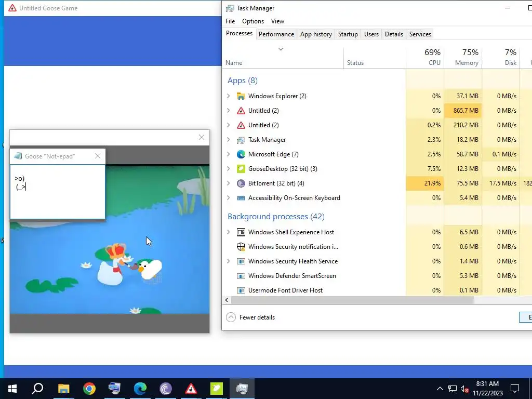The height and width of the screenshot is (399, 532).
Task: Switch to the Performance tab
Action: (276, 34)
